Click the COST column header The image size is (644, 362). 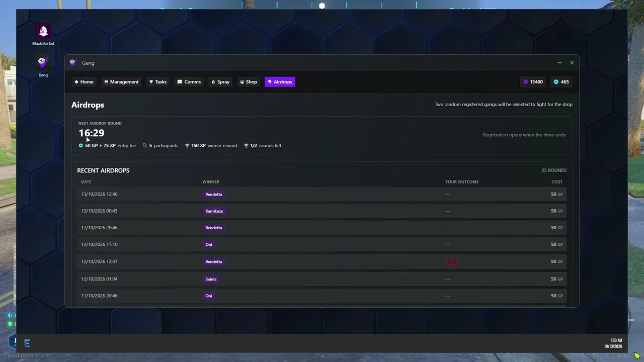coord(557,182)
